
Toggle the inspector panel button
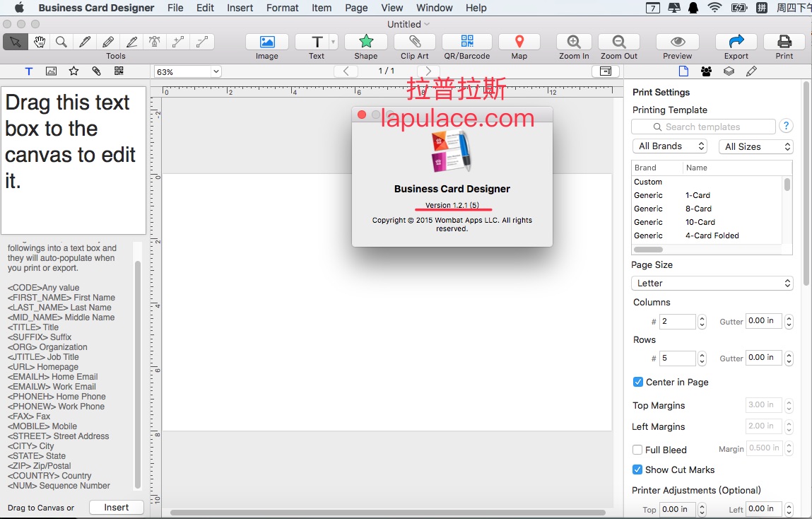point(606,71)
